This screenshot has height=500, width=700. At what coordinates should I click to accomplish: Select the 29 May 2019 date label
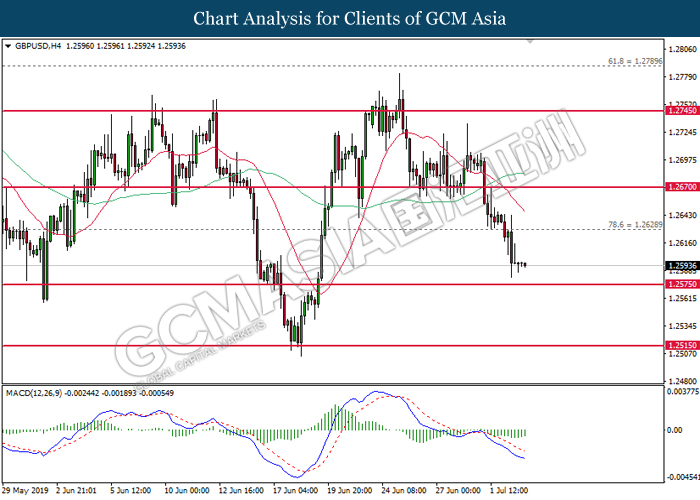point(27,490)
